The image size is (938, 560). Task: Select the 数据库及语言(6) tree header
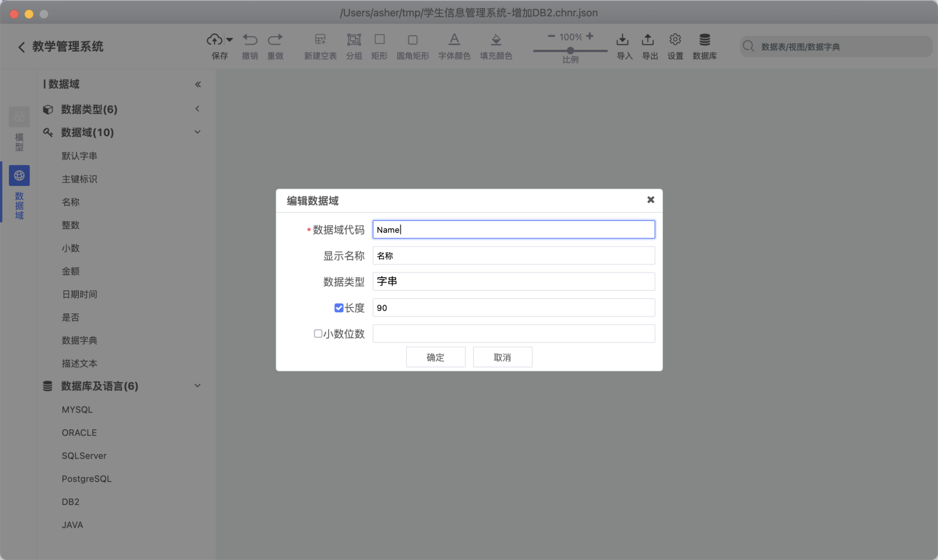(x=100, y=386)
